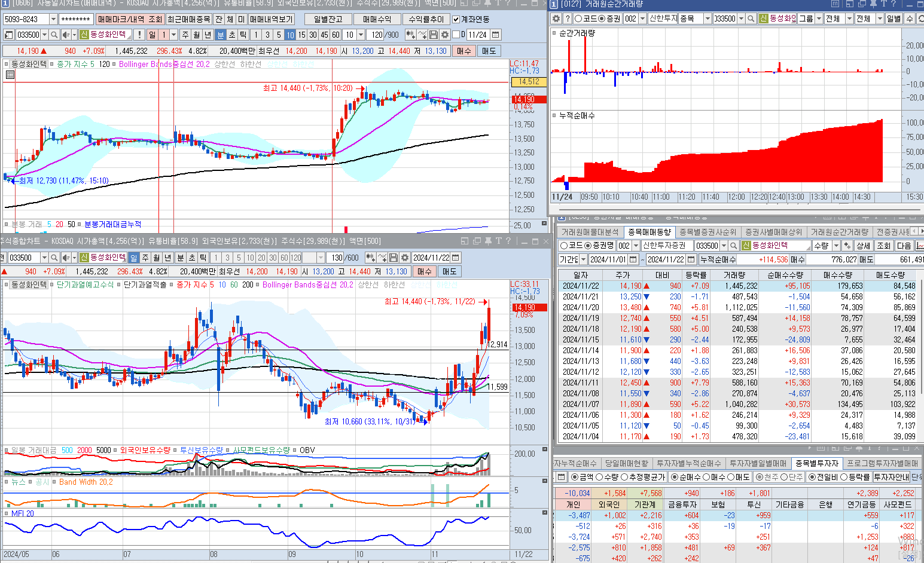The image size is (924, 563).
Task: Open gear settings in 거래원순간거래량 window
Action: [x=556, y=19]
